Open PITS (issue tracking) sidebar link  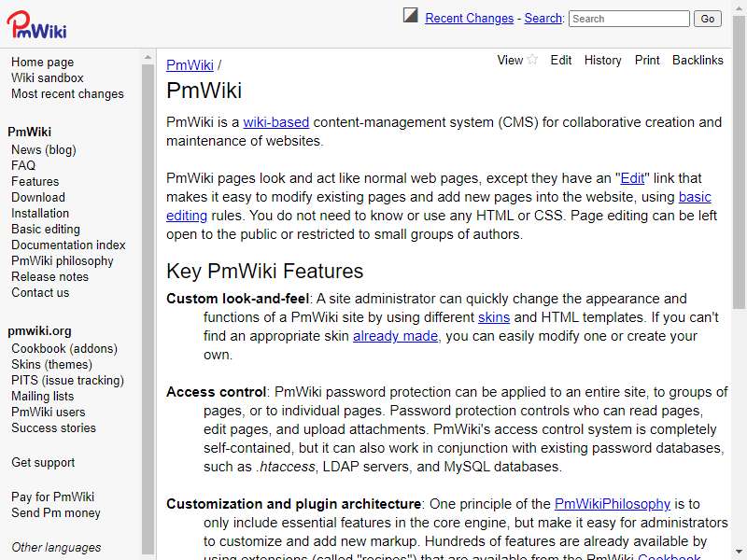tap(67, 380)
